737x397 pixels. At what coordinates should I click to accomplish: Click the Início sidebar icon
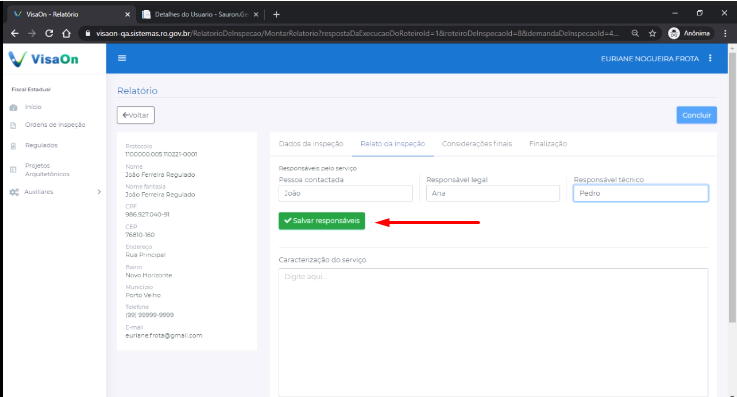[x=13, y=108]
